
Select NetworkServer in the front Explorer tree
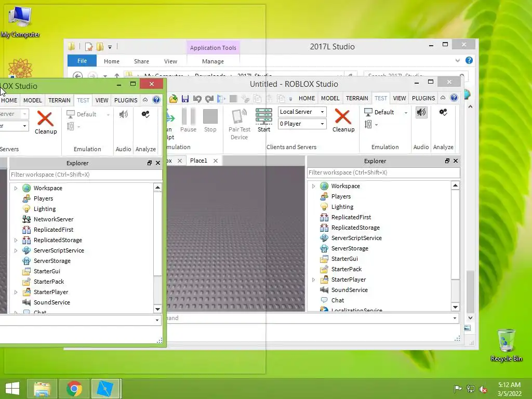point(54,219)
